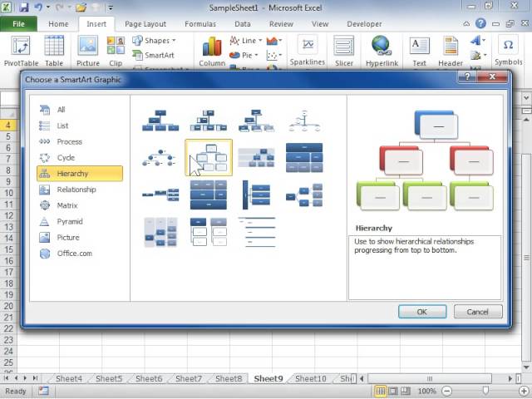The image size is (532, 399).
Task: Choose the List SmartArt category
Action: pos(80,126)
